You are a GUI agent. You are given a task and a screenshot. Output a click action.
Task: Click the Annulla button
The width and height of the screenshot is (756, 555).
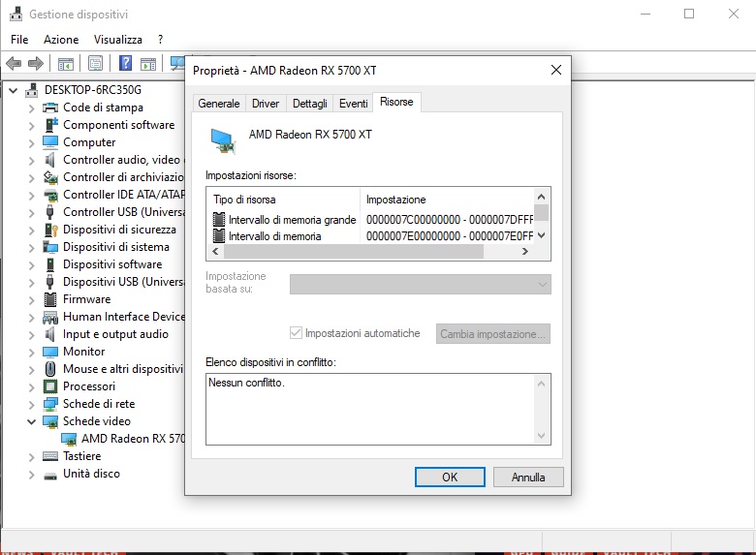coord(528,477)
